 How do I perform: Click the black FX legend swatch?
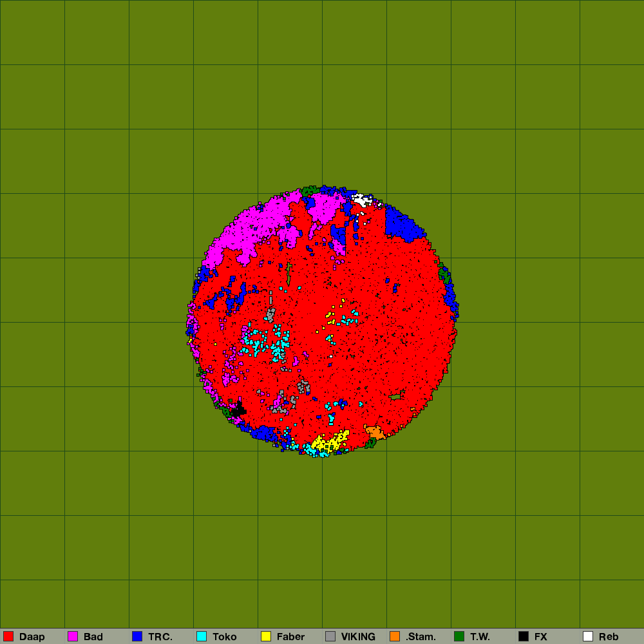tap(524, 636)
